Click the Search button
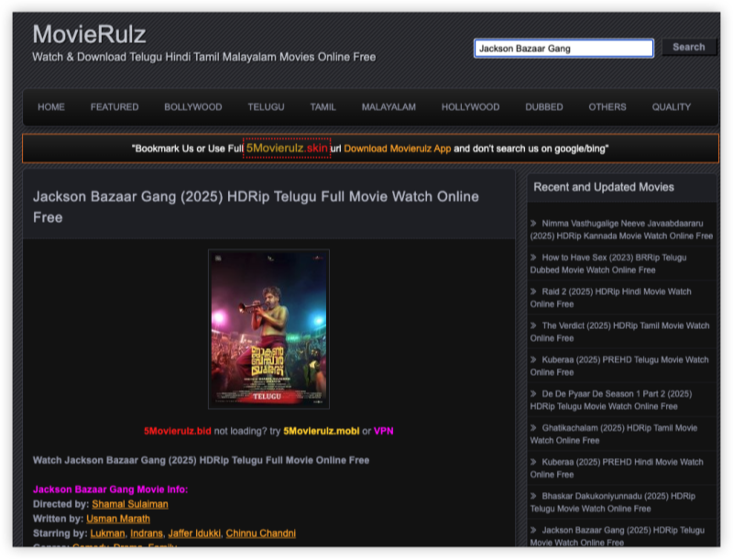The image size is (733, 560). click(689, 48)
